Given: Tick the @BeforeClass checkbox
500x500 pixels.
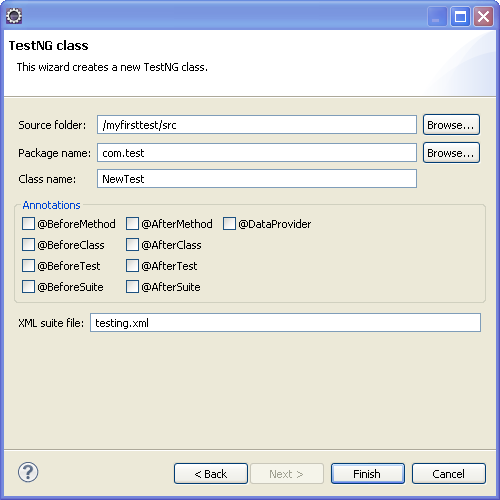Looking at the screenshot, I should coord(28,245).
